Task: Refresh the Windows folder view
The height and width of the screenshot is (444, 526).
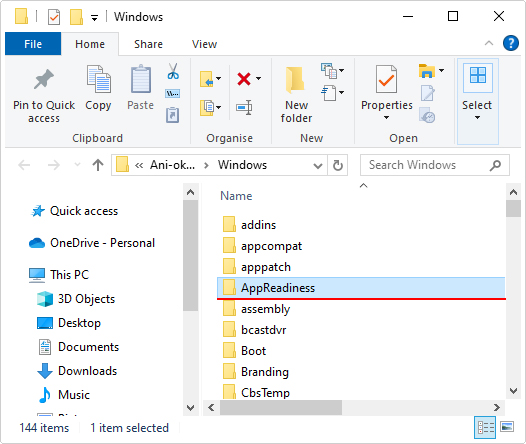Action: pyautogui.click(x=337, y=165)
